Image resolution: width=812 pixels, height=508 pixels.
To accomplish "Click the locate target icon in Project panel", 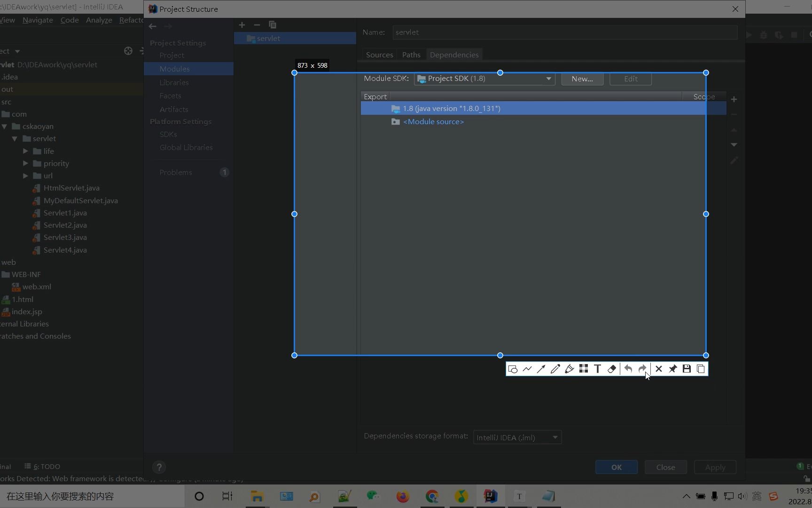I will coord(128,51).
